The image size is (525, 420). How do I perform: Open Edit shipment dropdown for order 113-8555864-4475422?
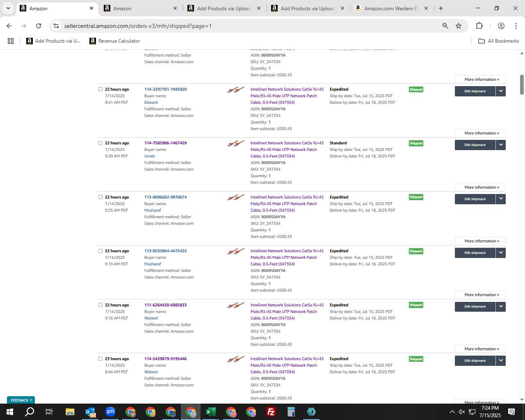coord(501,253)
